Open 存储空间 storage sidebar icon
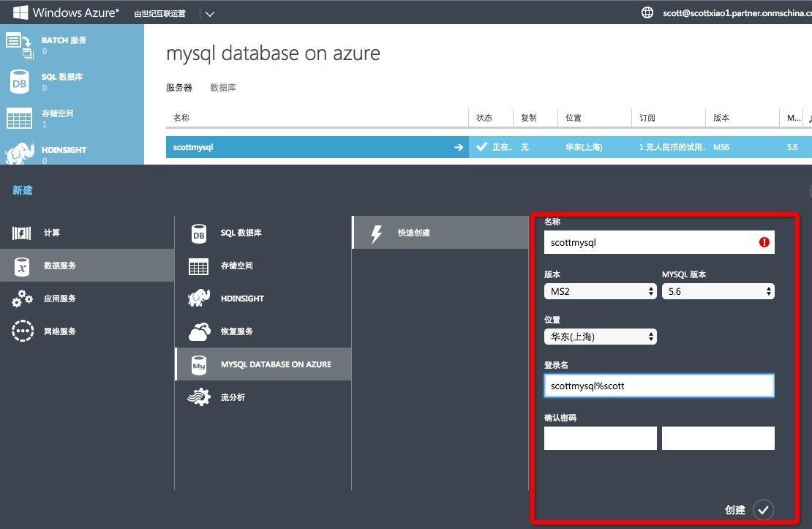 click(x=19, y=118)
